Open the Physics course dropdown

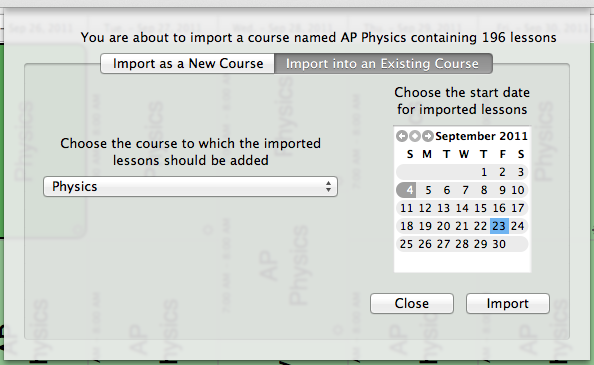point(190,186)
